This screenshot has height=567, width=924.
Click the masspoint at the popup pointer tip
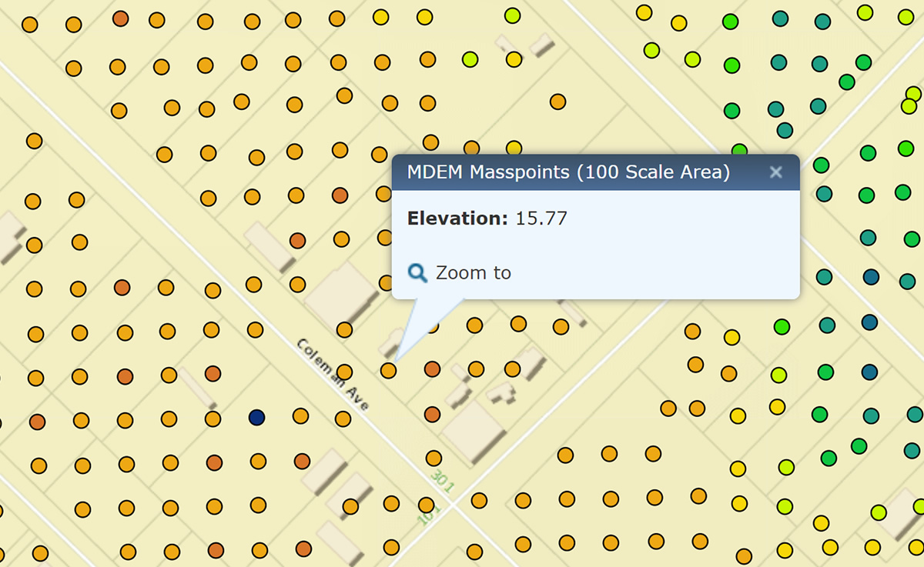pyautogui.click(x=389, y=370)
